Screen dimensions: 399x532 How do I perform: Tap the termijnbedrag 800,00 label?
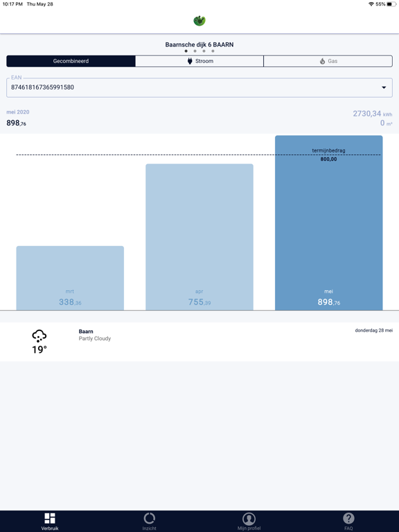click(x=328, y=154)
